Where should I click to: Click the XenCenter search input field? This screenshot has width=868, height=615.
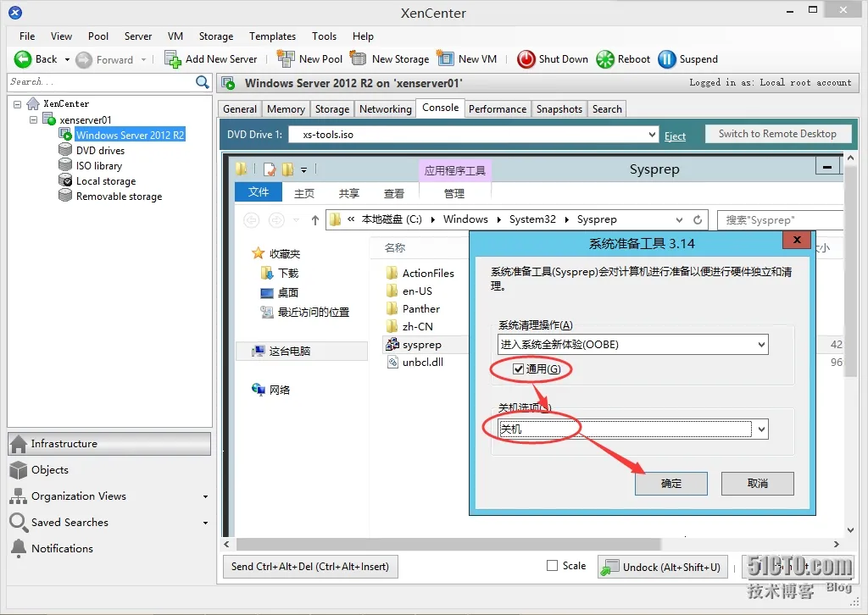pyautogui.click(x=101, y=82)
